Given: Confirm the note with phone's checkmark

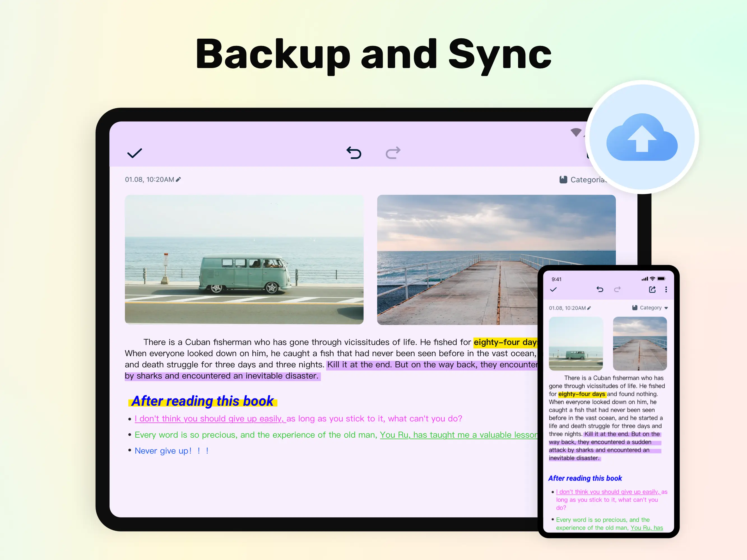Looking at the screenshot, I should (x=553, y=290).
